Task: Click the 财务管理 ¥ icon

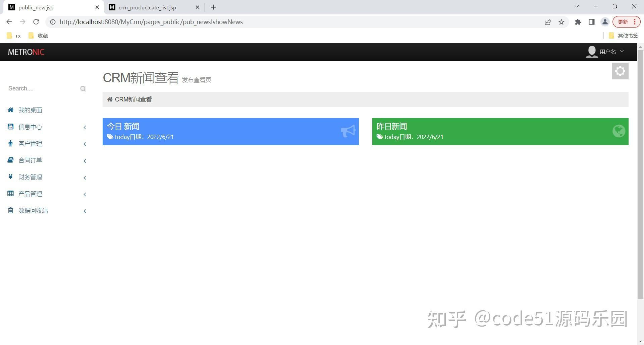Action: coord(10,177)
